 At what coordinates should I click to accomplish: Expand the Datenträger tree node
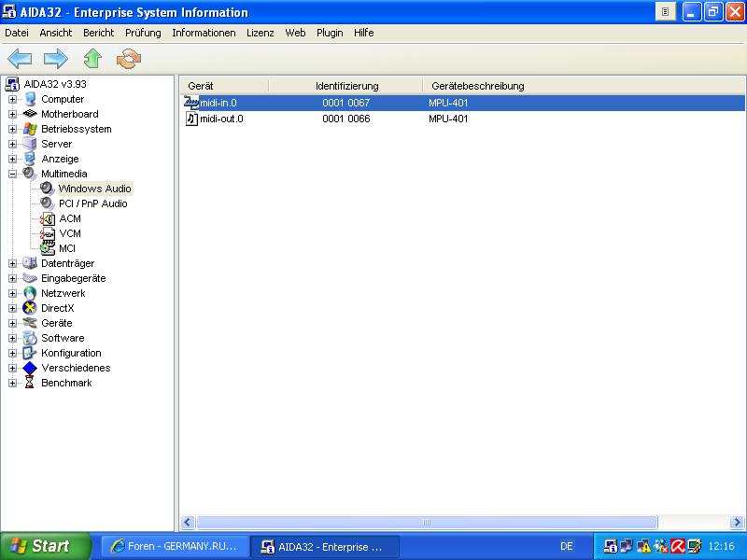coord(13,263)
